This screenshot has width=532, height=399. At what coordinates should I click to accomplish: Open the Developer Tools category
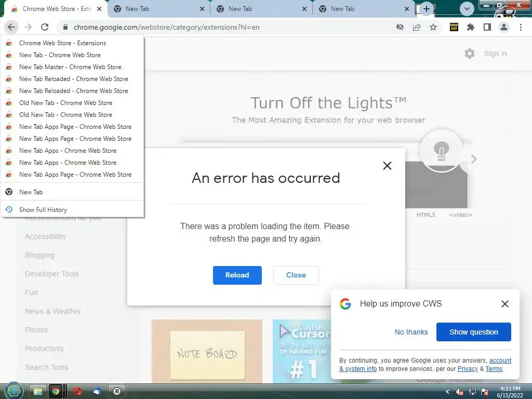[51, 274]
